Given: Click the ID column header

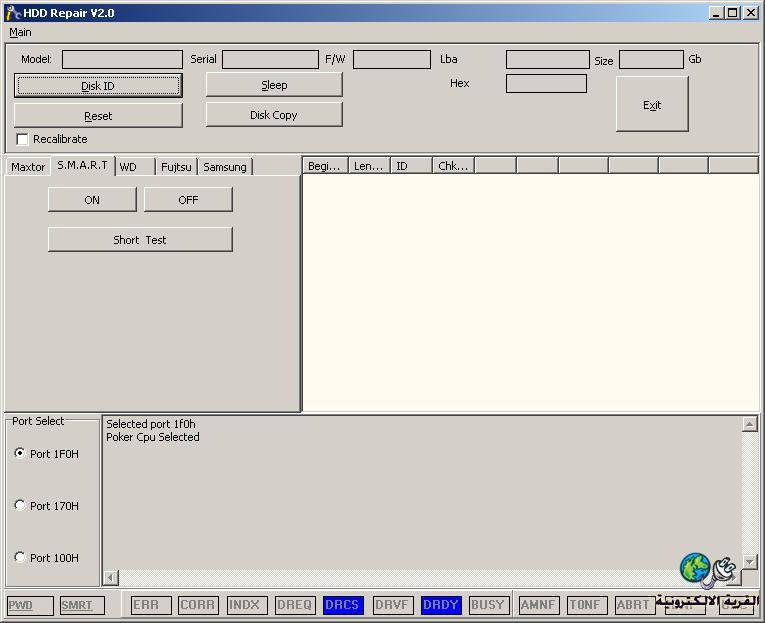Looking at the screenshot, I should coord(411,166).
